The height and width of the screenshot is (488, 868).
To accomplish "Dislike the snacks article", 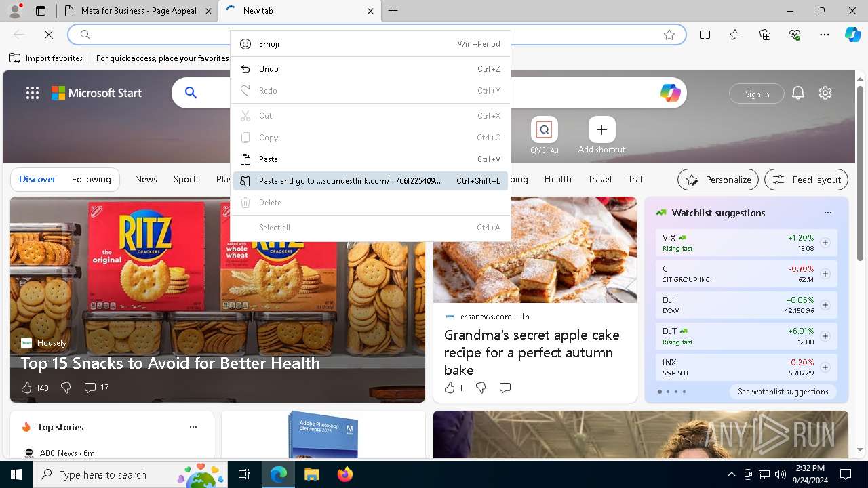I will (x=66, y=388).
